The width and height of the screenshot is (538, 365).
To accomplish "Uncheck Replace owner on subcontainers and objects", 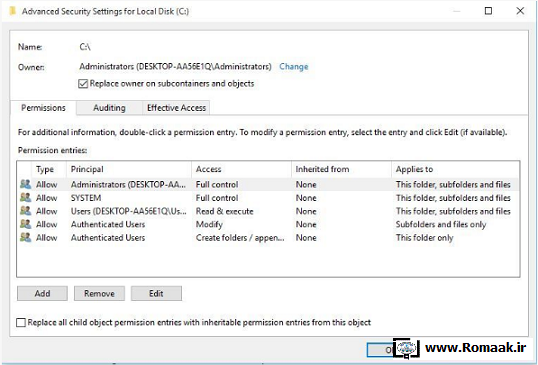I will click(x=83, y=83).
